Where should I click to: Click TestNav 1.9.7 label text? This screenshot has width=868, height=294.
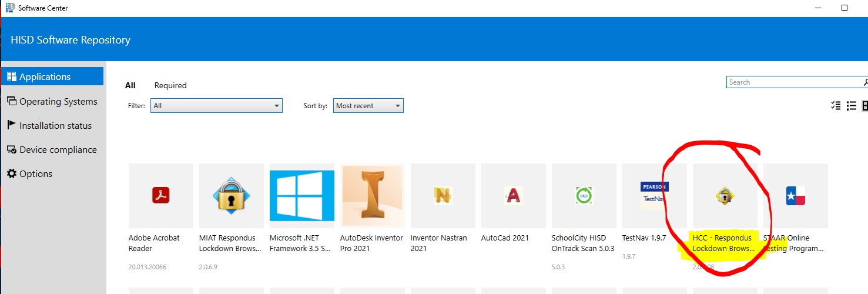click(644, 238)
